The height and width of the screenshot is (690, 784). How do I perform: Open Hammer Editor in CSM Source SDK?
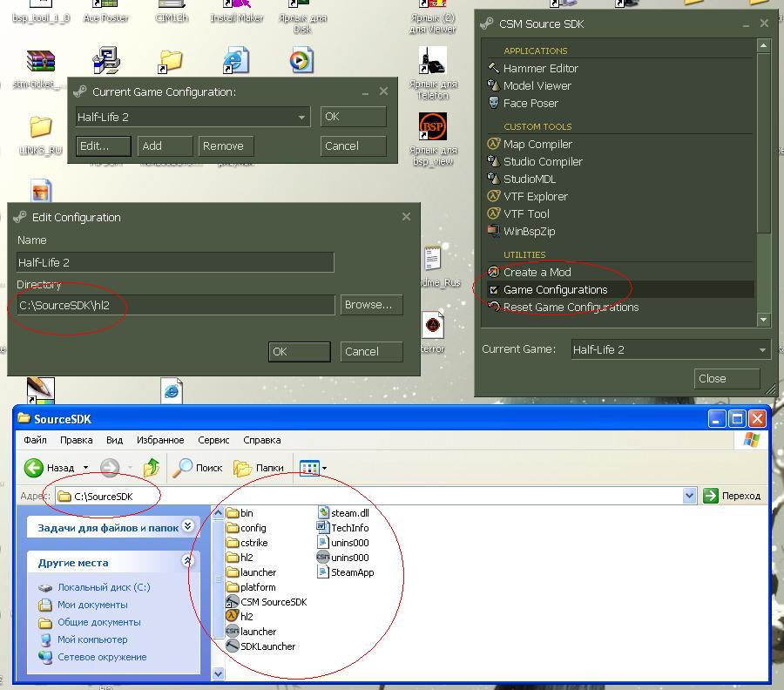tap(533, 68)
